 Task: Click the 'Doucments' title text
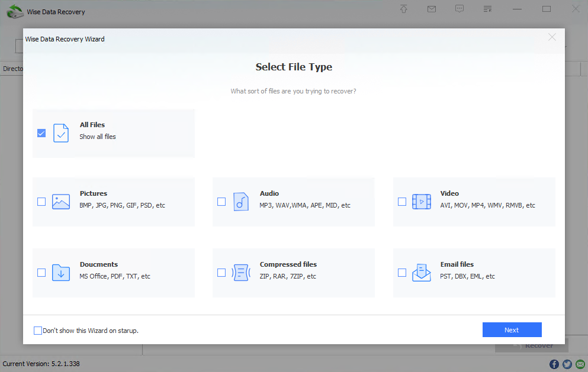click(x=99, y=264)
